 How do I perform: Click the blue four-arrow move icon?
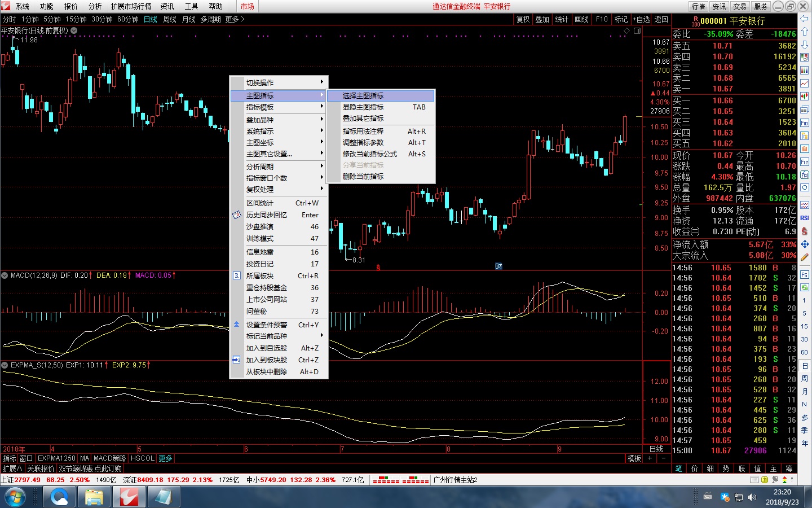(x=805, y=244)
